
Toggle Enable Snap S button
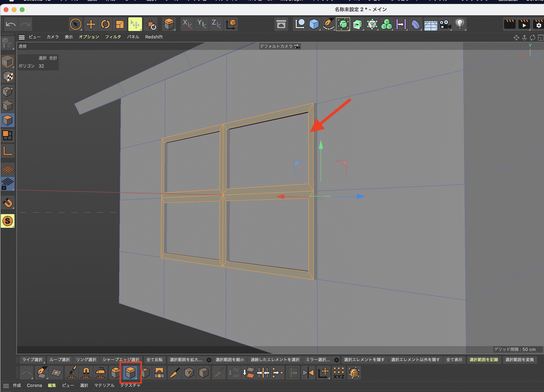[x=8, y=221]
